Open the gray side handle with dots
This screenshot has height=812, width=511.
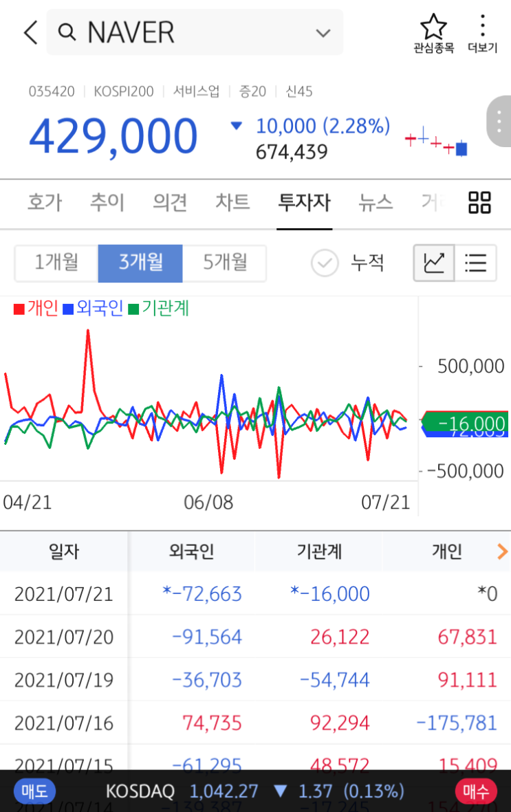pyautogui.click(x=499, y=121)
